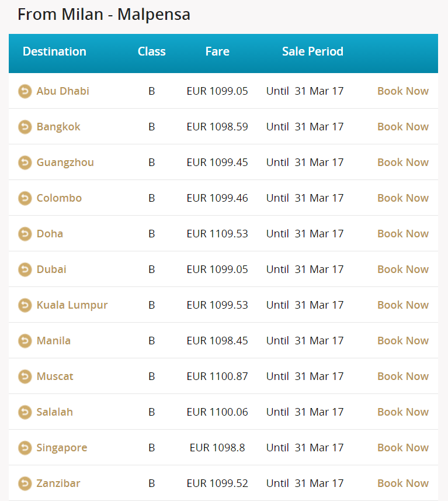Book Now for the Doha fare
This screenshot has height=501, width=448.
click(x=403, y=234)
